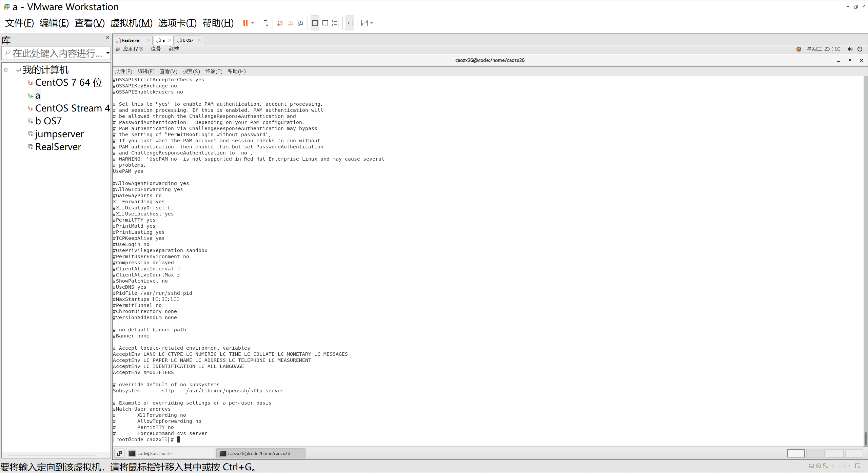Toggle the library sidebar view button

click(315, 23)
